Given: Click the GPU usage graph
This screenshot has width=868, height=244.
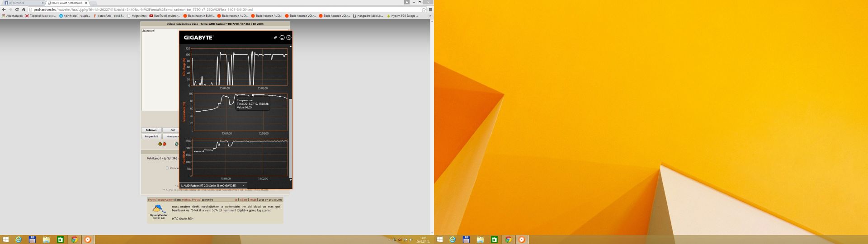Looking at the screenshot, I should 240,66.
